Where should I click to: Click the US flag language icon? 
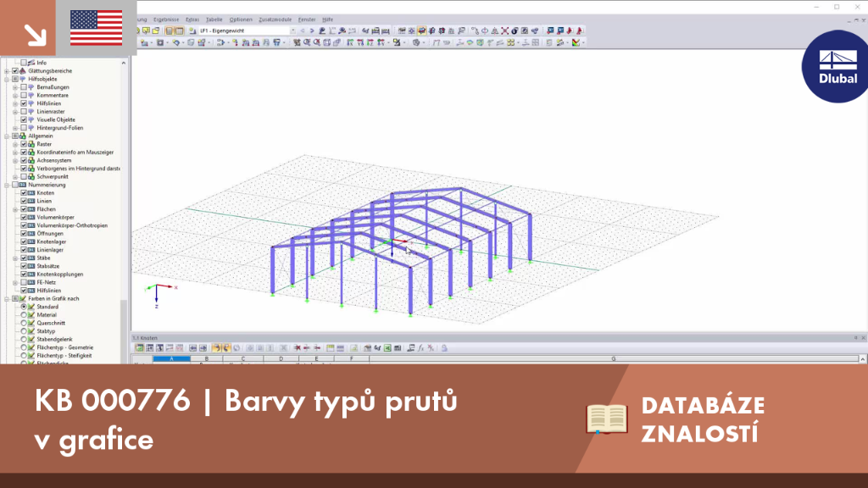97,28
